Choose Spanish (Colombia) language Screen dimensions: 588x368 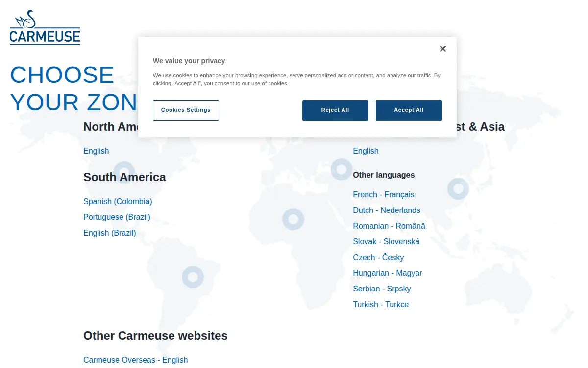118,202
